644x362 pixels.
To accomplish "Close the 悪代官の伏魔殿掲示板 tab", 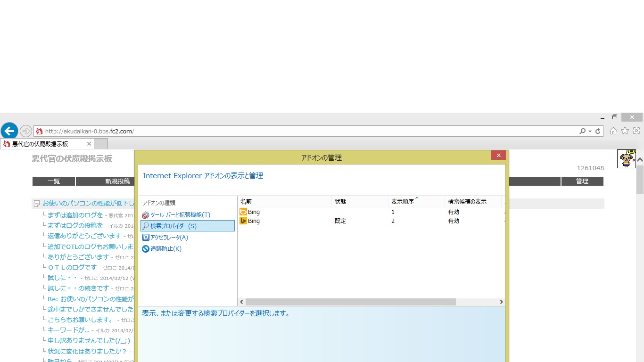I will click(x=89, y=144).
